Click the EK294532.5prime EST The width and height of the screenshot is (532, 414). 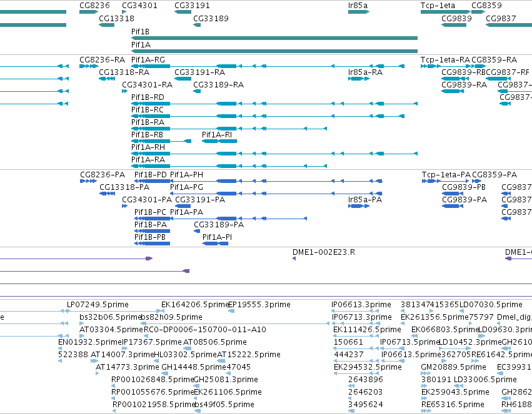click(356, 373)
